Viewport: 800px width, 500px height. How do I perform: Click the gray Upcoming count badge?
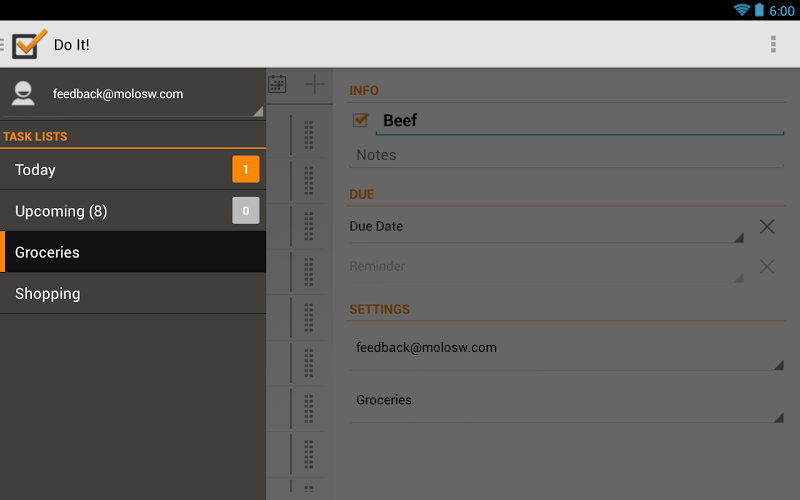[246, 210]
